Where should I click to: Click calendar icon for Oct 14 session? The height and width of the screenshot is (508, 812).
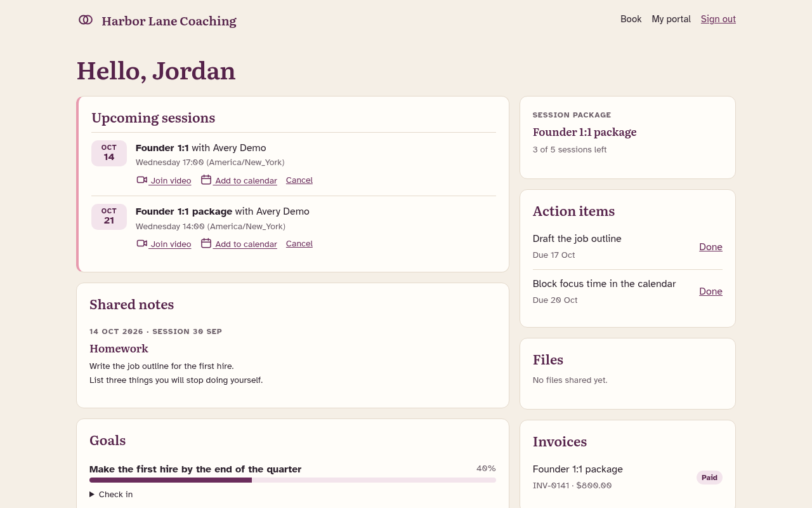206,180
